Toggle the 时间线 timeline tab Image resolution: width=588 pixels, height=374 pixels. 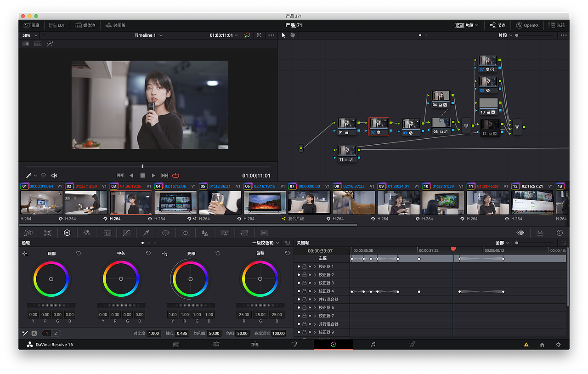click(x=115, y=25)
